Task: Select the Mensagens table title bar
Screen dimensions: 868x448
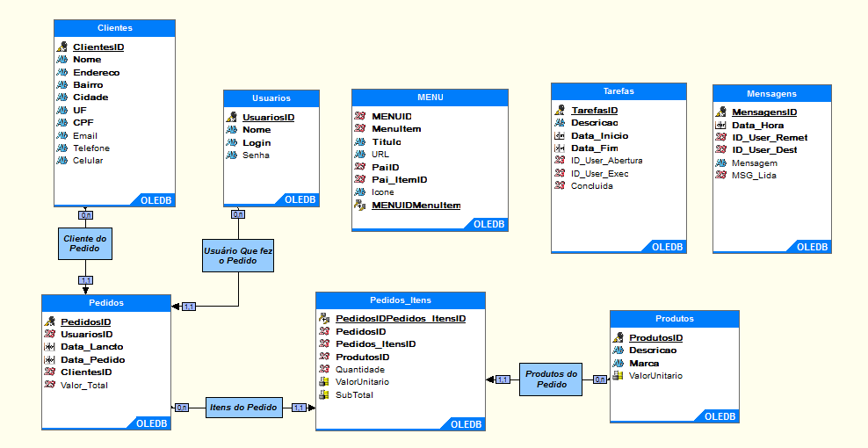Action: pos(771,94)
